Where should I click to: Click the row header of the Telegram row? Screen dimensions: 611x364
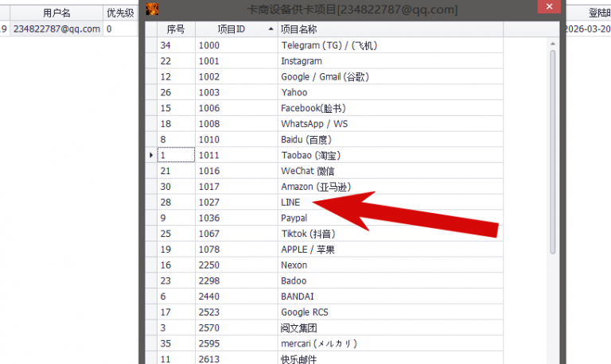coord(151,45)
